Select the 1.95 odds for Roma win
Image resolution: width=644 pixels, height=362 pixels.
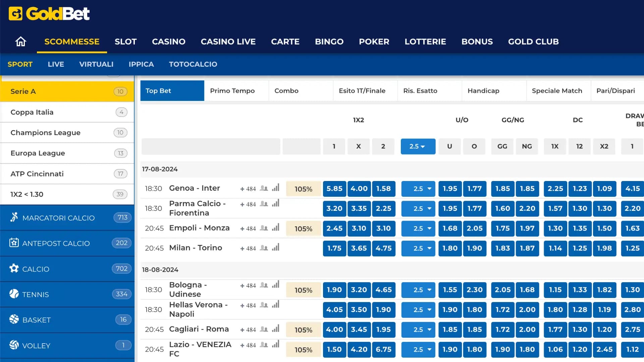click(383, 329)
